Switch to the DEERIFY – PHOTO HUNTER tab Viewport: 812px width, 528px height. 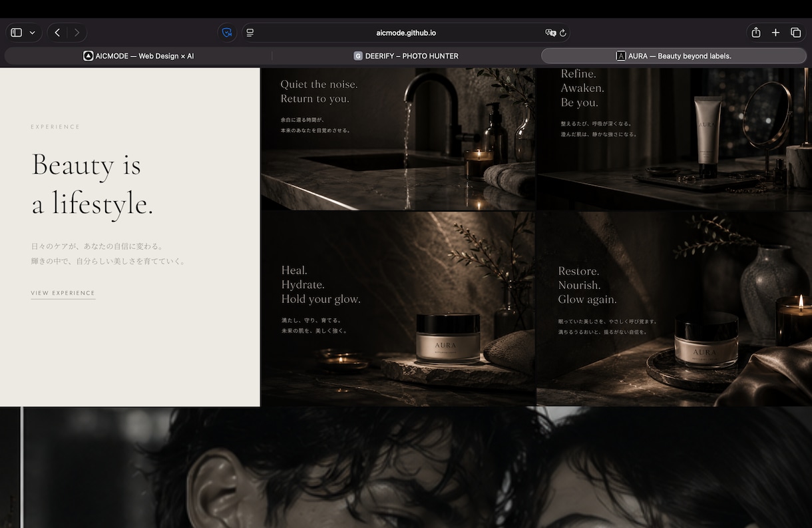point(406,56)
